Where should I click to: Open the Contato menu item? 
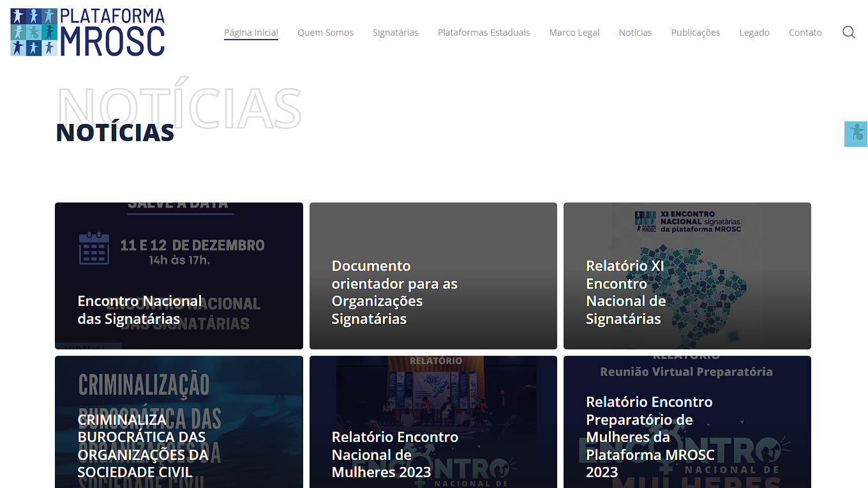click(805, 33)
